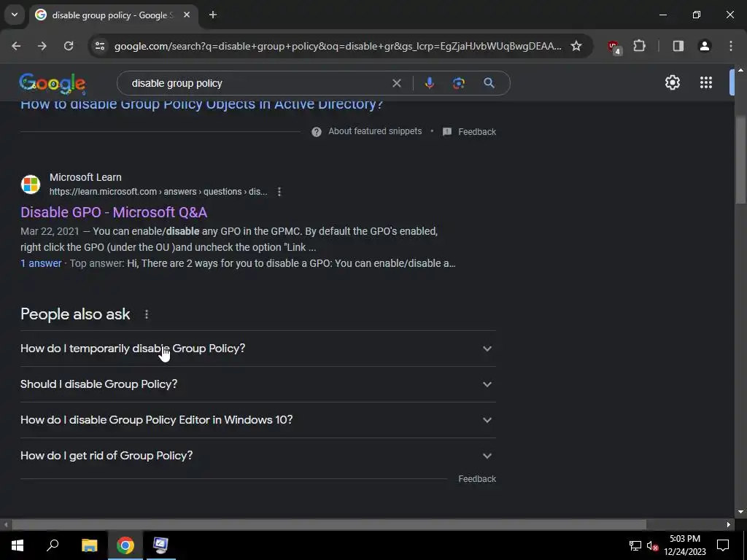The image size is (747, 560).
Task: Click the scroll-down arrow of page scrollbar
Action: [x=740, y=512]
